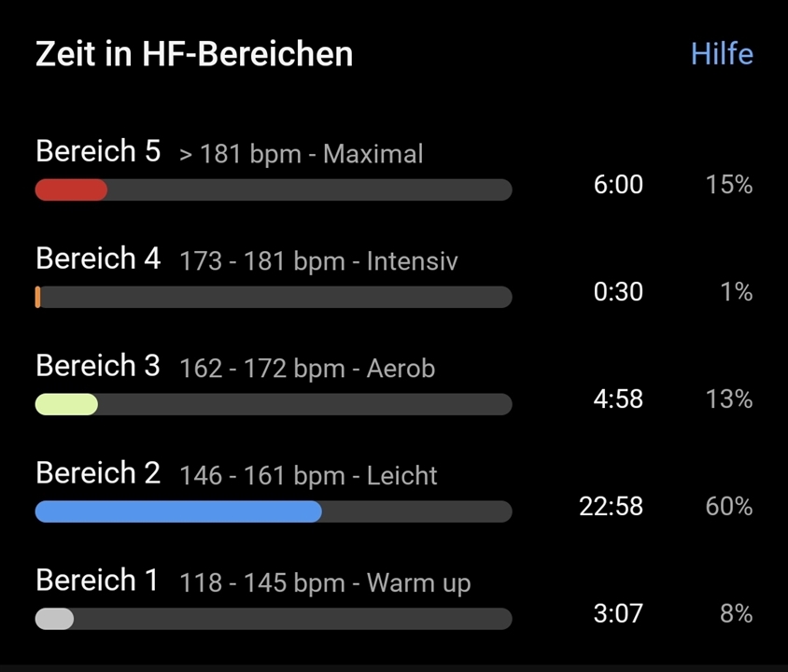This screenshot has width=788, height=672.
Task: Tap the gray Bereich 1 Warm up bar
Action: coord(274,619)
